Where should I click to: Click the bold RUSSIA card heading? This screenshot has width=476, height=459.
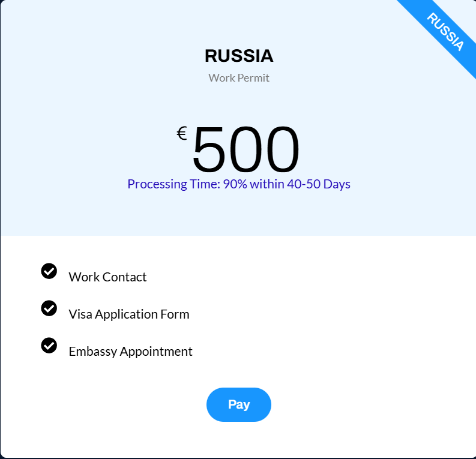pyautogui.click(x=239, y=56)
